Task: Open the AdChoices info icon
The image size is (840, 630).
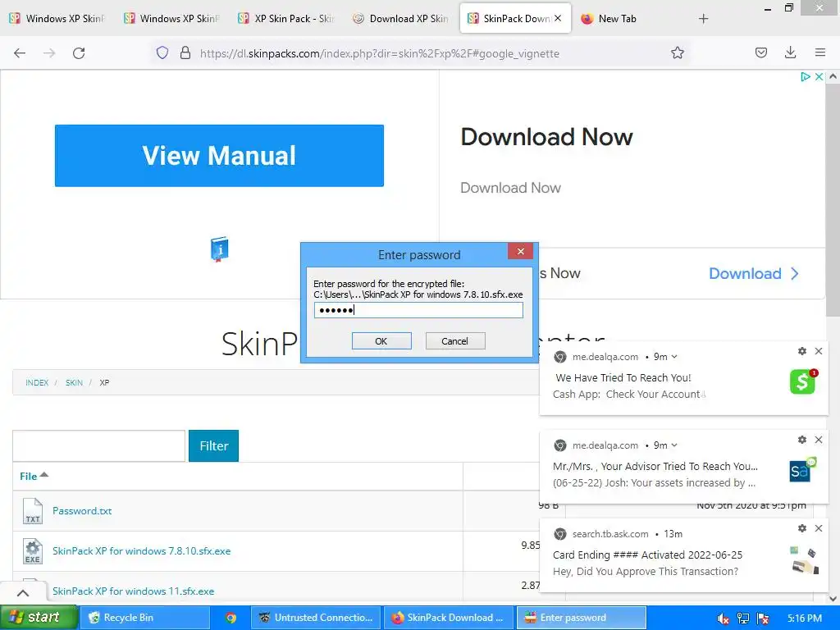Action: point(806,76)
